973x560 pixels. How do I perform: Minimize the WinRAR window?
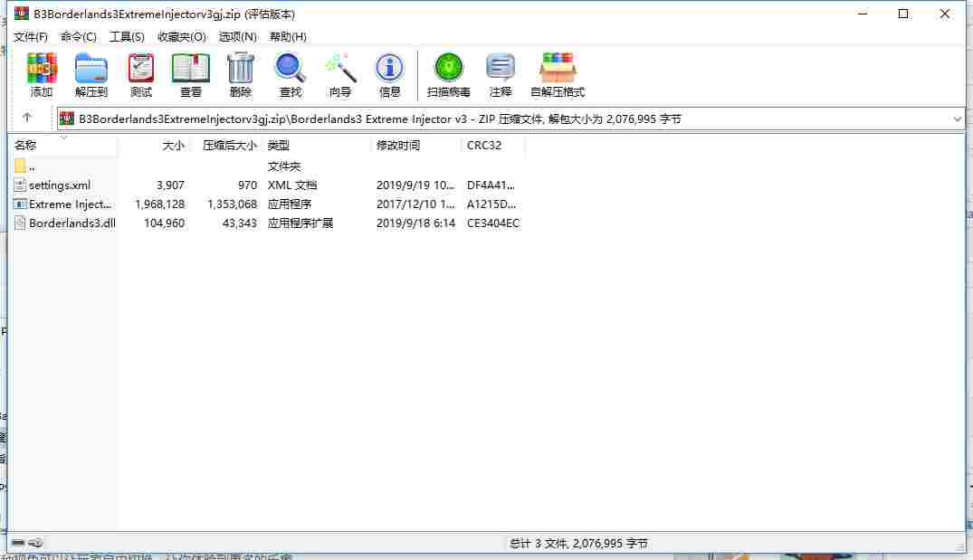tap(863, 14)
